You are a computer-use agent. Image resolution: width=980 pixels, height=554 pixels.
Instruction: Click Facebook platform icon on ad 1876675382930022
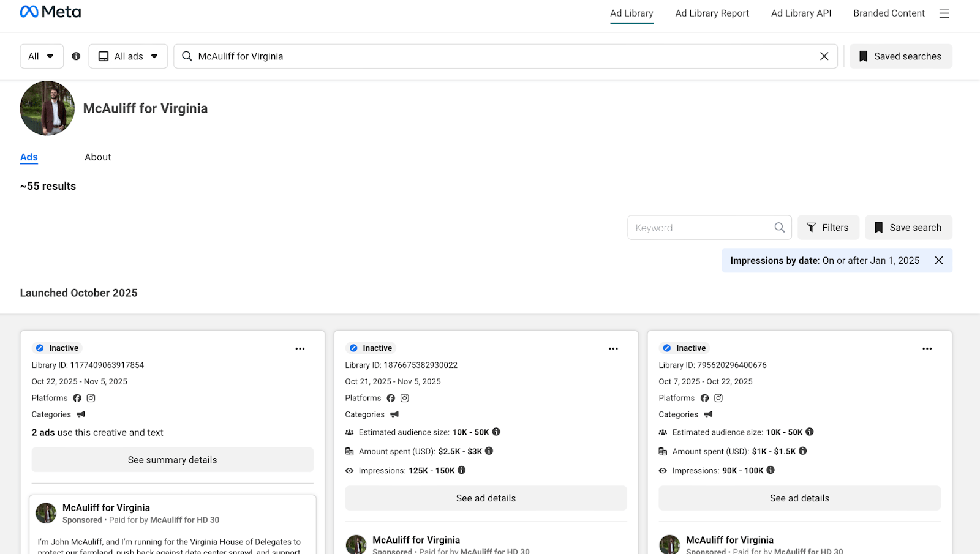coord(391,398)
